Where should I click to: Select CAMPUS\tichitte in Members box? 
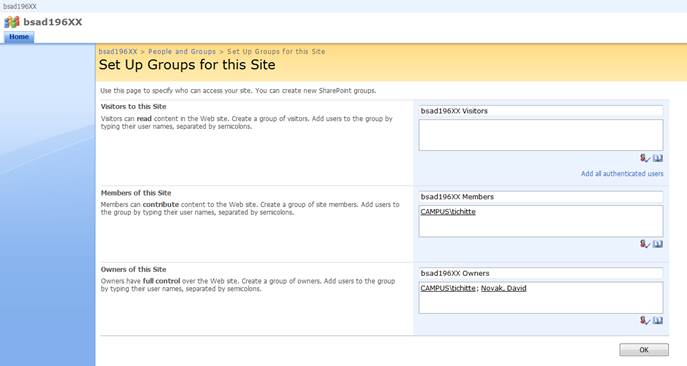(448, 212)
